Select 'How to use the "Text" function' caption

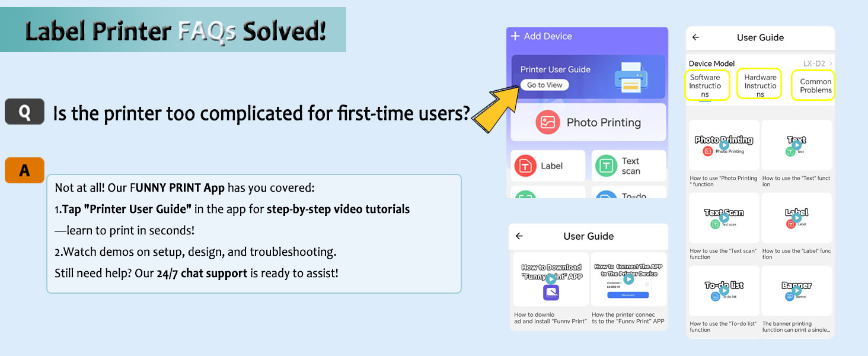point(796,181)
